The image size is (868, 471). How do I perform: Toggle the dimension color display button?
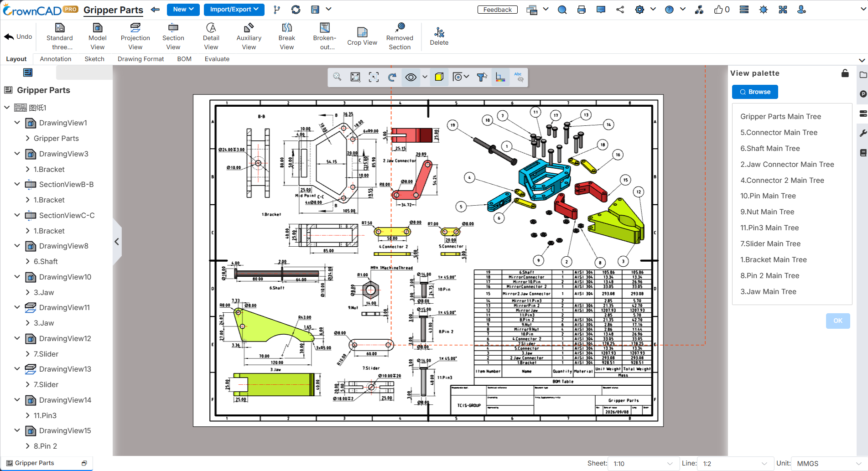(500, 77)
